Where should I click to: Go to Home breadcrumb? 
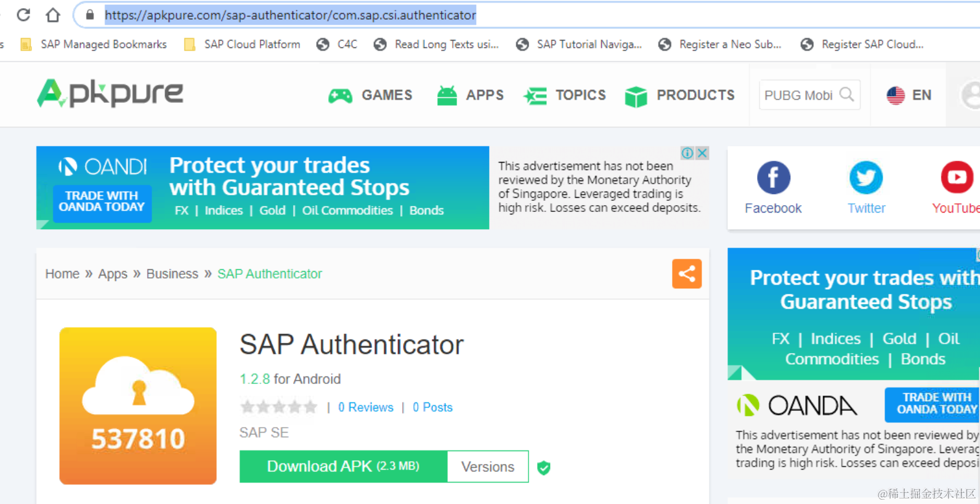click(62, 274)
